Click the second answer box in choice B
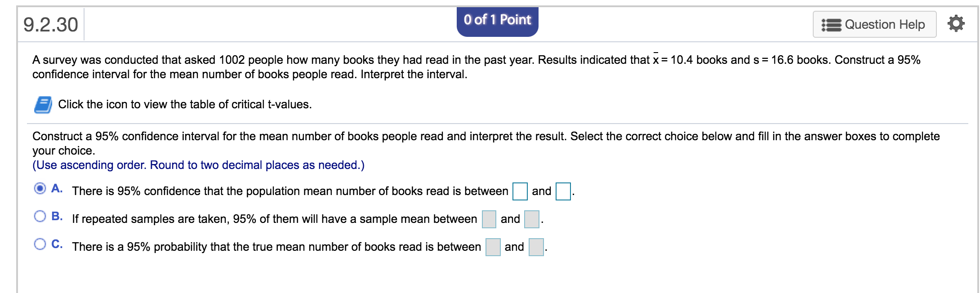Viewport: 980px width, 293px height. (532, 219)
